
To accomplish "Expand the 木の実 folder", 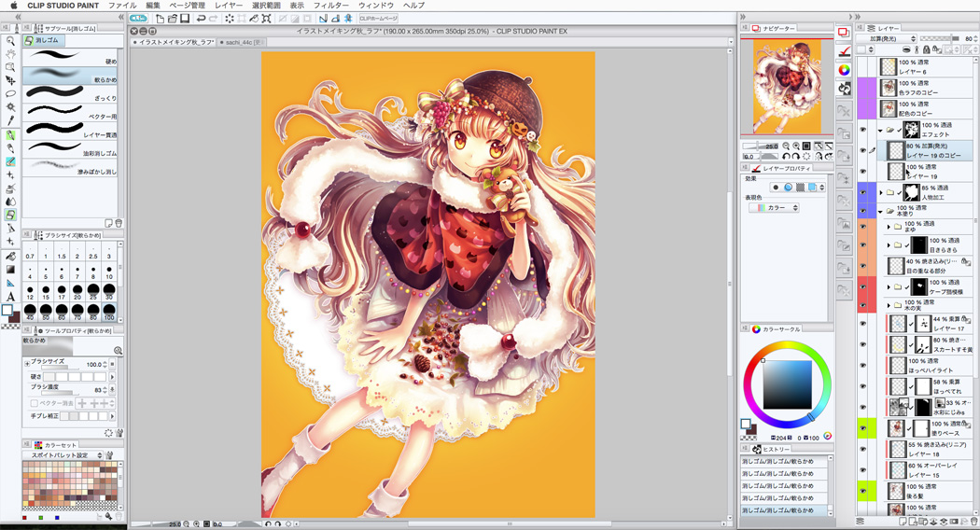I will pos(889,305).
